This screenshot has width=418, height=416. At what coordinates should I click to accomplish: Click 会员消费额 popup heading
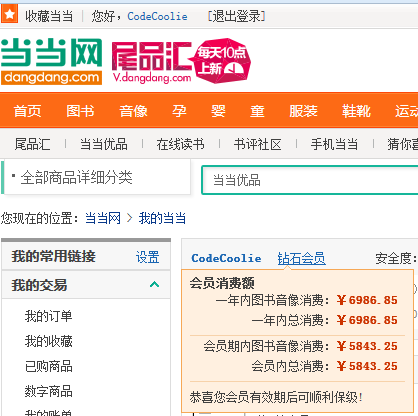click(222, 283)
